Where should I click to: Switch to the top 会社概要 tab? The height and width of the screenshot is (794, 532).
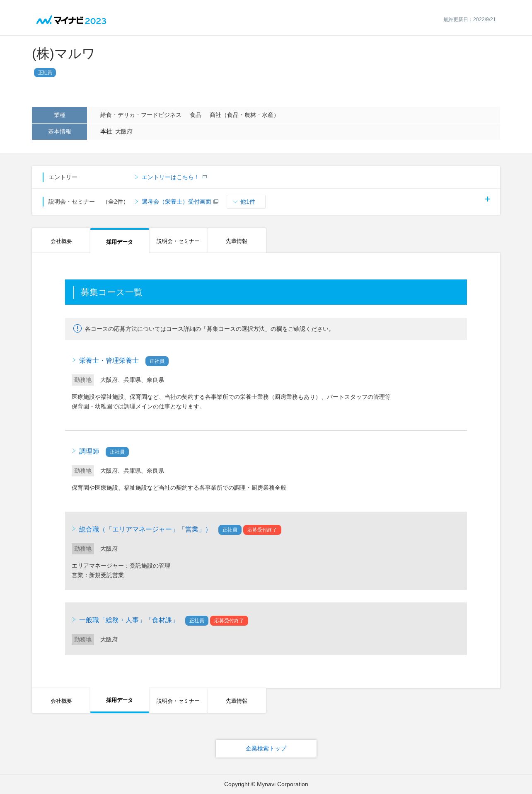pyautogui.click(x=61, y=241)
